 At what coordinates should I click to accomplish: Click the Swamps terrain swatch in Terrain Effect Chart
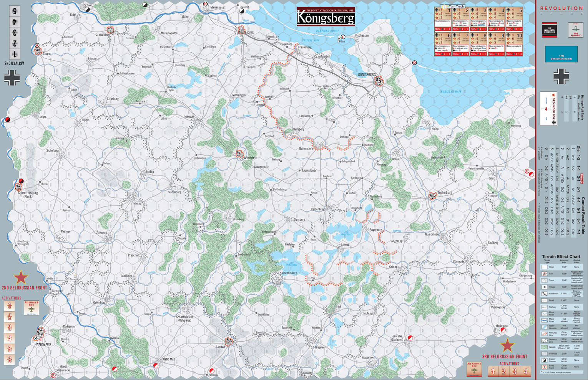pyautogui.click(x=544, y=354)
